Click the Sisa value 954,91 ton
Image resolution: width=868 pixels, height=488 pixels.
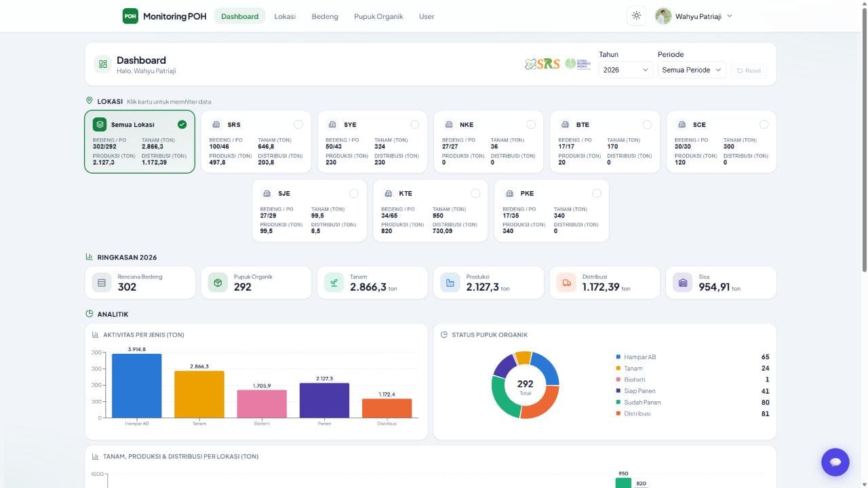pos(719,287)
